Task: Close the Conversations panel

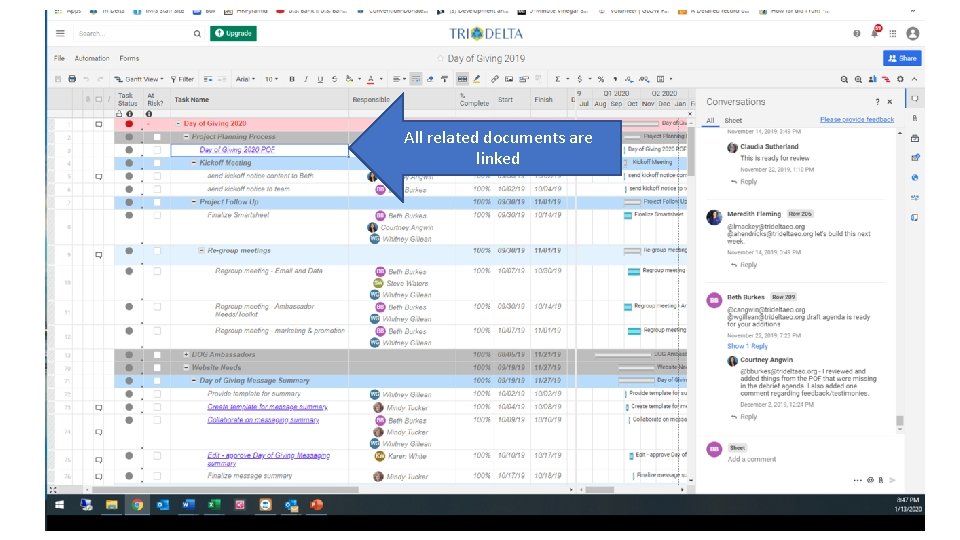Action: (890, 102)
